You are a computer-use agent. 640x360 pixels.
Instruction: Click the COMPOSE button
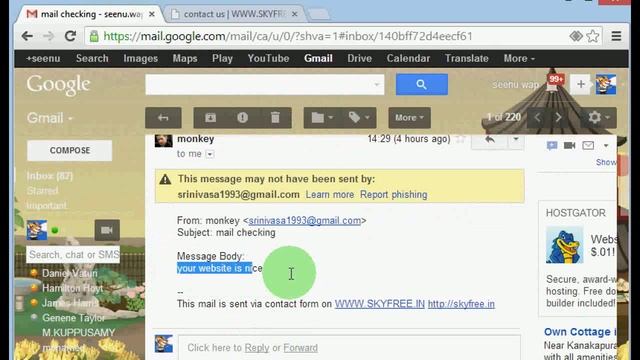pyautogui.click(x=70, y=151)
